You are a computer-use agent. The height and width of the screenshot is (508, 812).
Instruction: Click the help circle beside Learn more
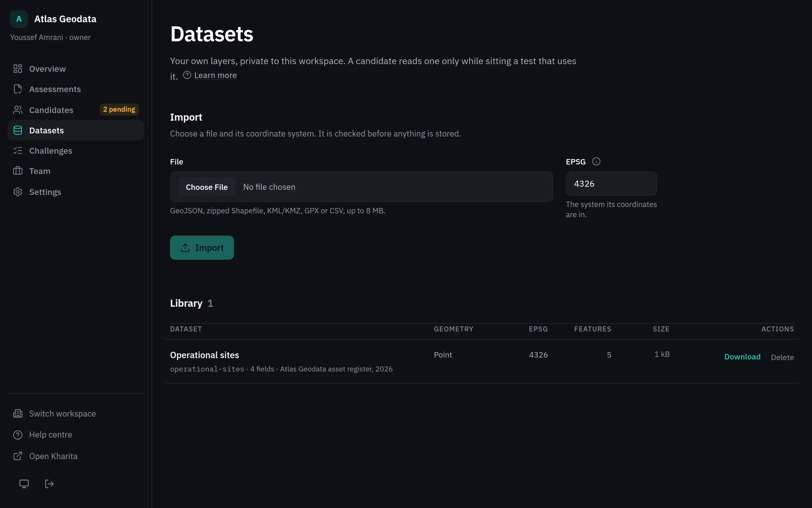click(187, 75)
